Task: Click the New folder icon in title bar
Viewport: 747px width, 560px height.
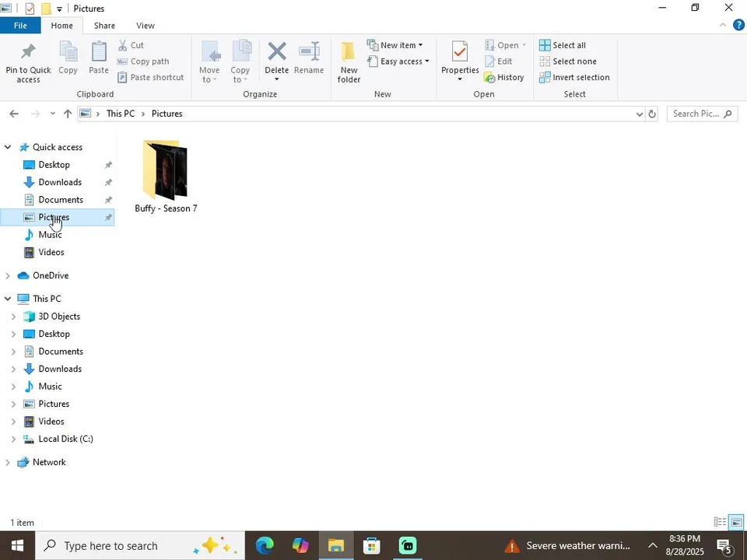Action: [x=46, y=9]
